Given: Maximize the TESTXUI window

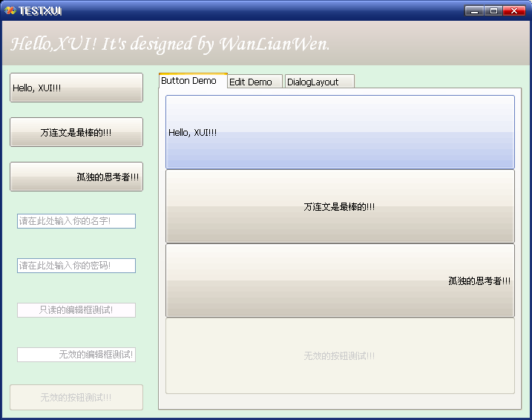Looking at the screenshot, I should (x=493, y=11).
